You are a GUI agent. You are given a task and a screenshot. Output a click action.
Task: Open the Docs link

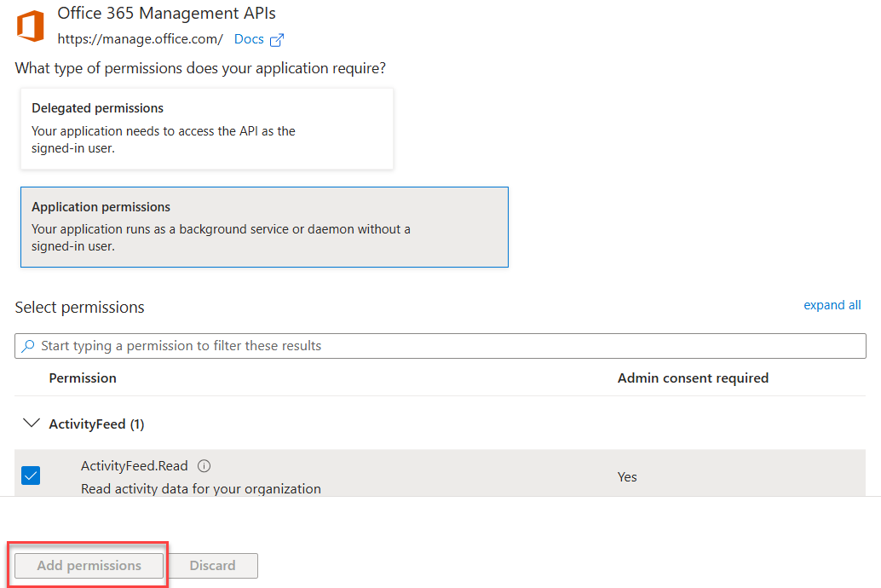tap(249, 39)
